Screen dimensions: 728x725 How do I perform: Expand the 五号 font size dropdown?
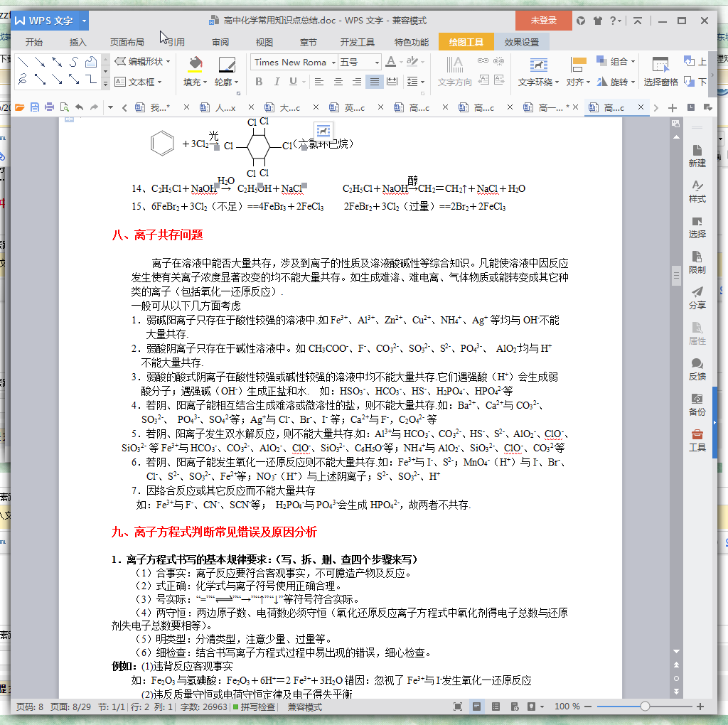[376, 63]
